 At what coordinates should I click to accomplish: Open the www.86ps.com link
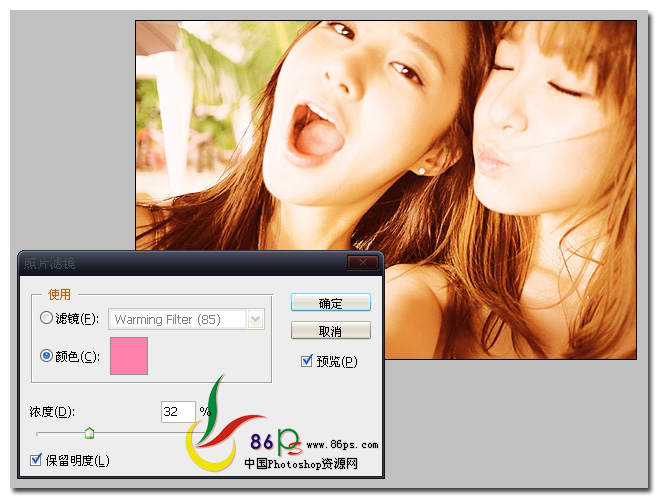(x=342, y=444)
